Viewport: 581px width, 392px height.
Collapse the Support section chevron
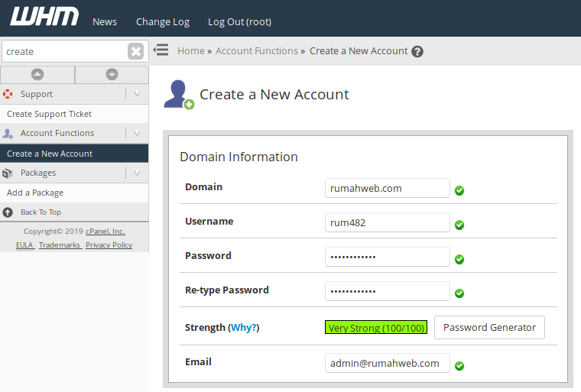click(137, 94)
